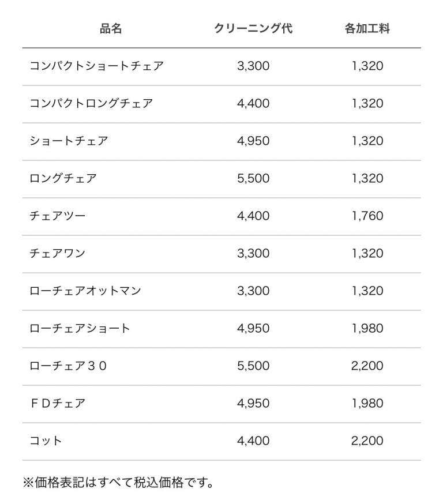Click the 1,980 processing fee for ＦＤチェア
Image resolution: width=443 pixels, height=504 pixels.
[367, 403]
